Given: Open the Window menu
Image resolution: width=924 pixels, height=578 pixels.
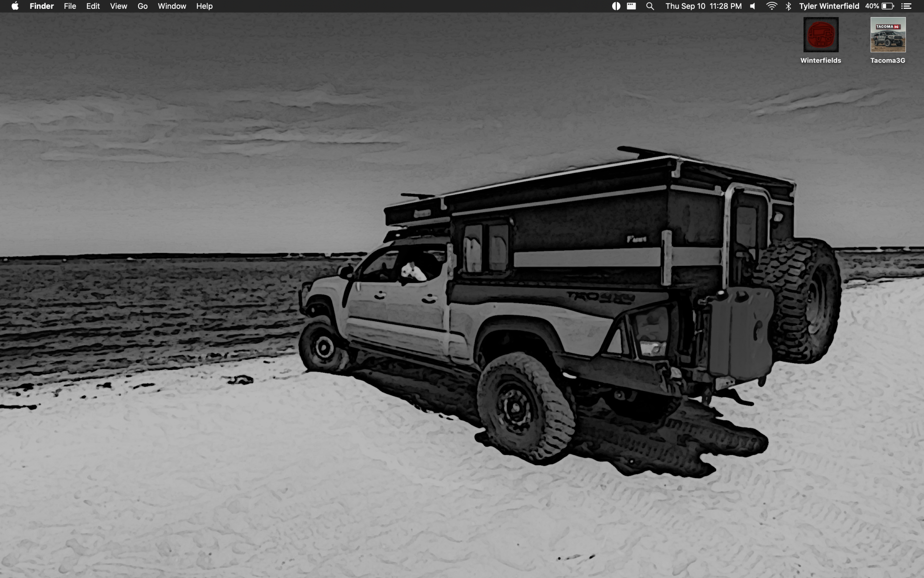Looking at the screenshot, I should (172, 6).
